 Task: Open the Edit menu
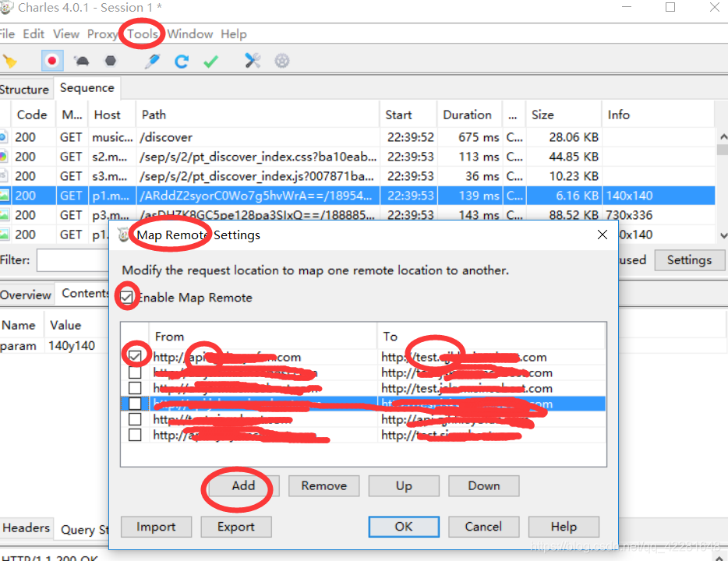click(x=34, y=34)
